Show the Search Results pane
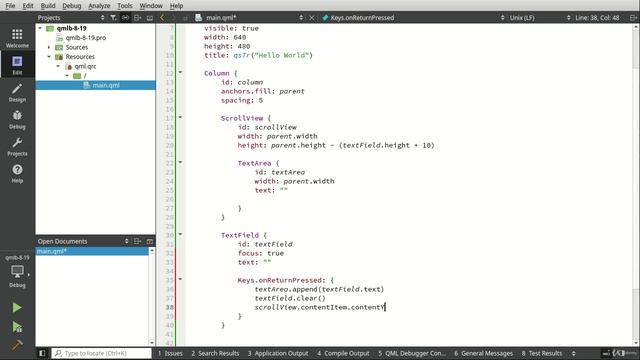Viewport: 640px width, 360px height. pyautogui.click(x=215, y=353)
